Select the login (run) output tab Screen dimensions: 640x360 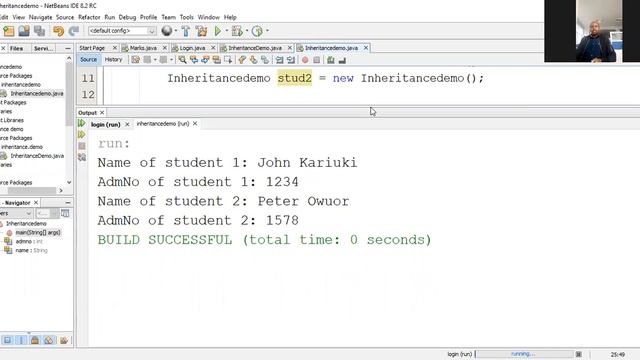pyautogui.click(x=105, y=124)
